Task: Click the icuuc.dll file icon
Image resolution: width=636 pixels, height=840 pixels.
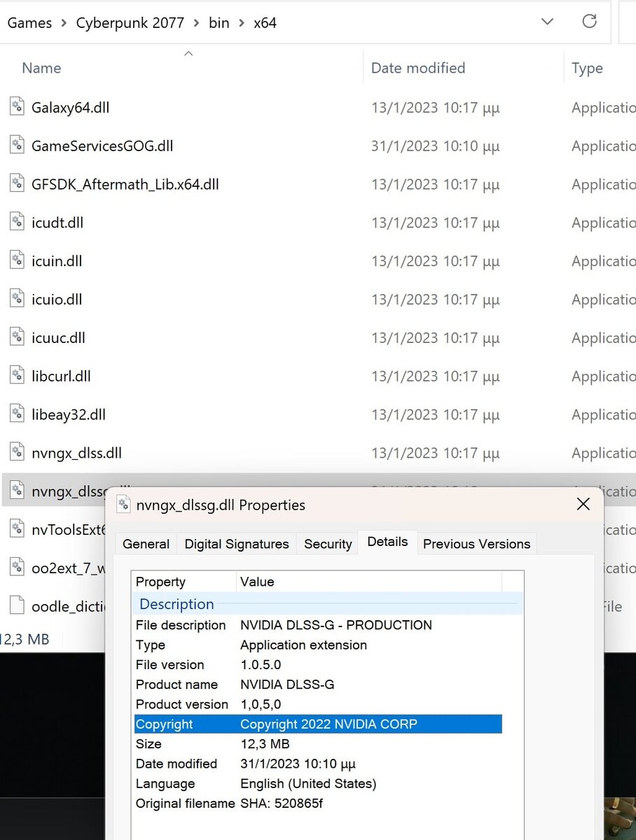Action: click(x=18, y=337)
